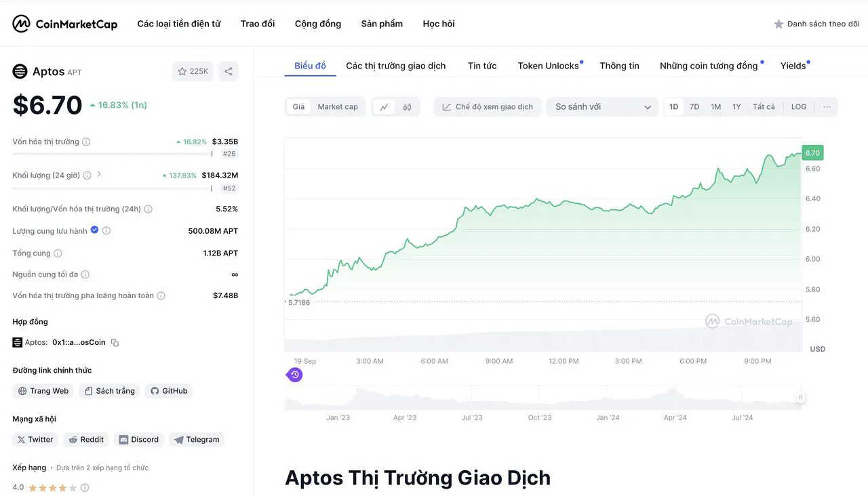Open the Các loại tiền điện tử menu
Viewport: 868px width, 496px height.
pos(178,24)
